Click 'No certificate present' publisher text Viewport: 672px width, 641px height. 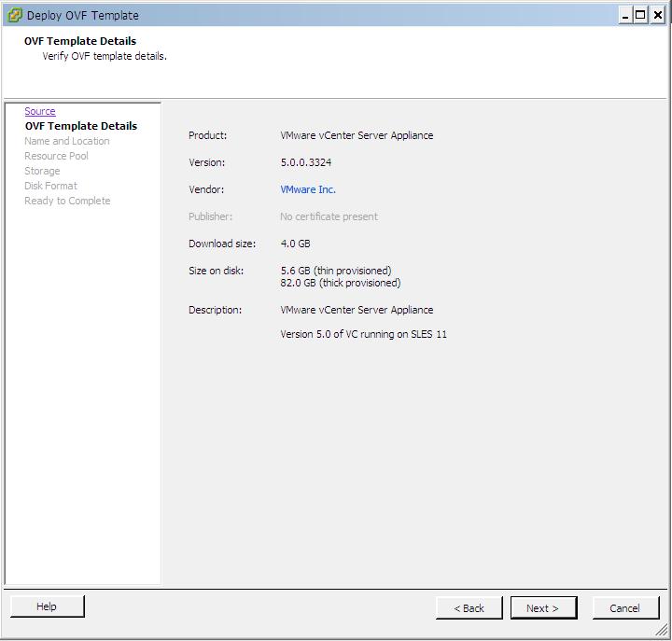329,216
